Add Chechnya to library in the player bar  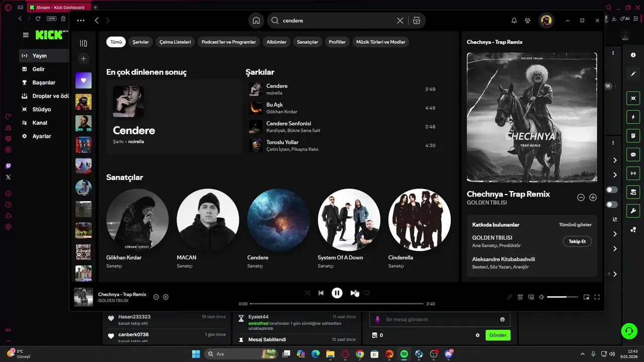[x=166, y=297]
